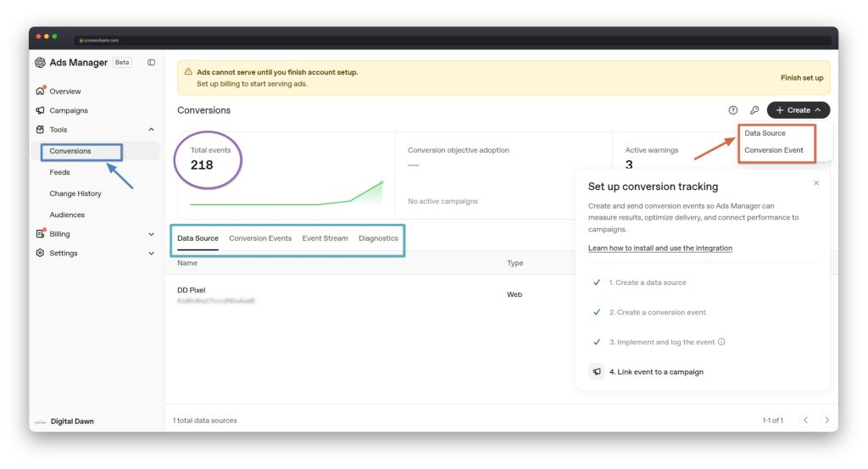This screenshot has height=469, width=868.
Task: Click step 4 Link event to a campaign
Action: click(657, 371)
